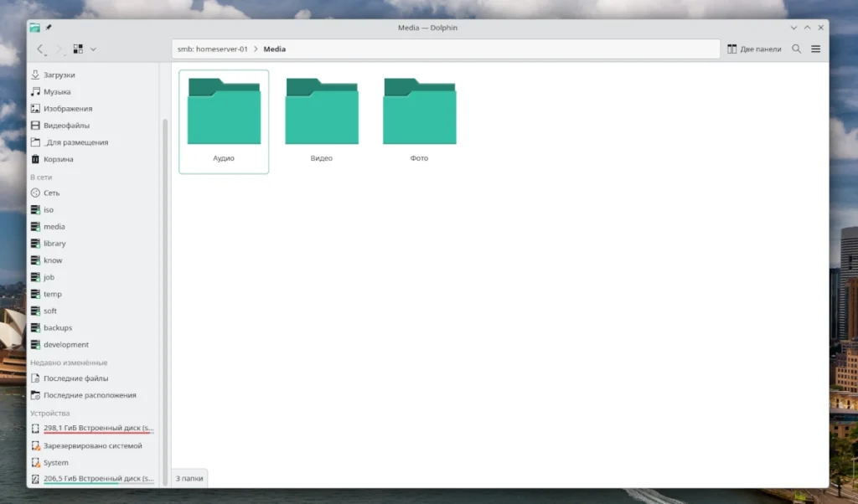Open the hamburger menu

[x=816, y=49]
